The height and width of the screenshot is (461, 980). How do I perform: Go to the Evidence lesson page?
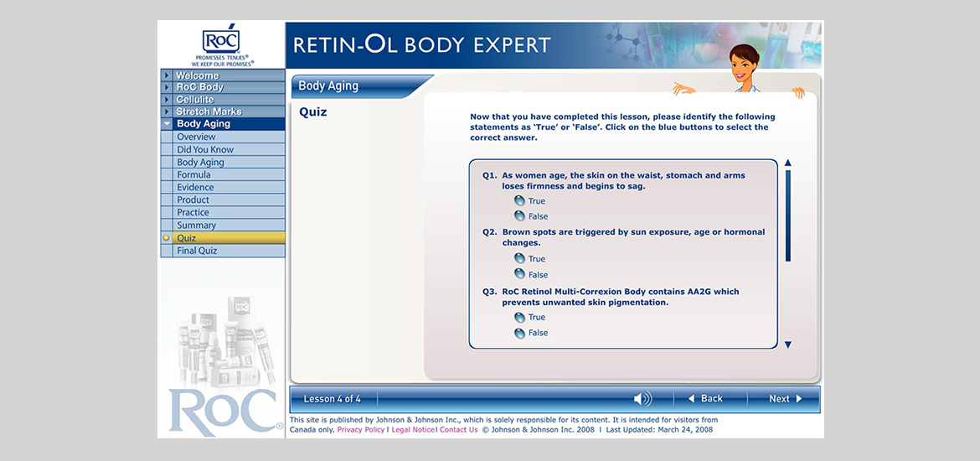pyautogui.click(x=195, y=188)
